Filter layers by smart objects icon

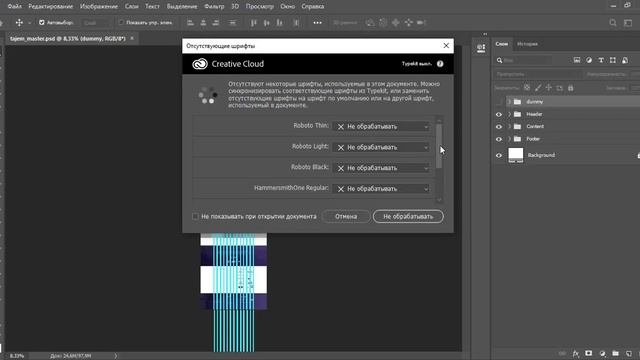[625, 60]
